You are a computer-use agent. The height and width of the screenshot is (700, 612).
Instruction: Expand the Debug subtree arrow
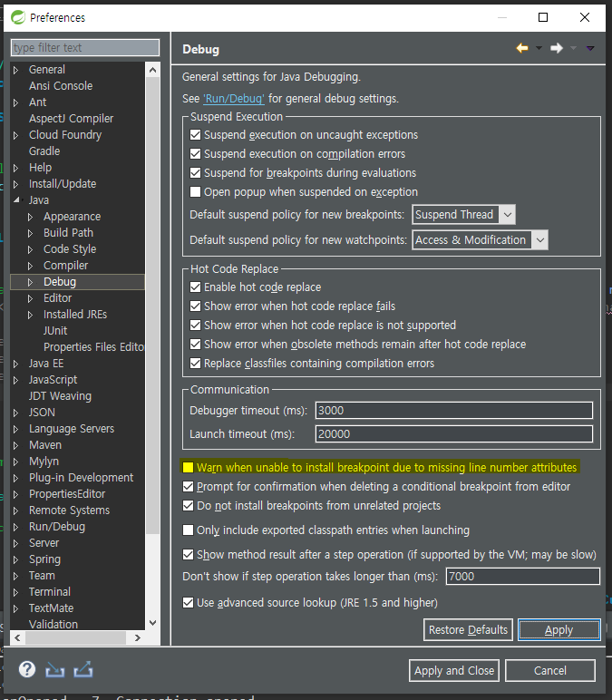pos(30,282)
